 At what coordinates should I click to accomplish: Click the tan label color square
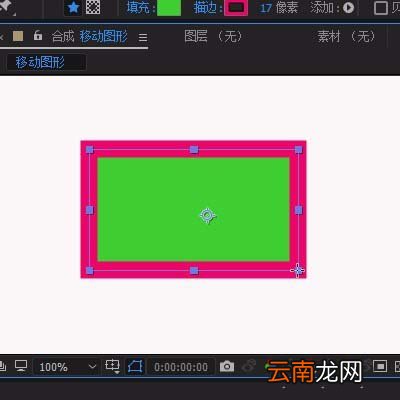click(18, 36)
